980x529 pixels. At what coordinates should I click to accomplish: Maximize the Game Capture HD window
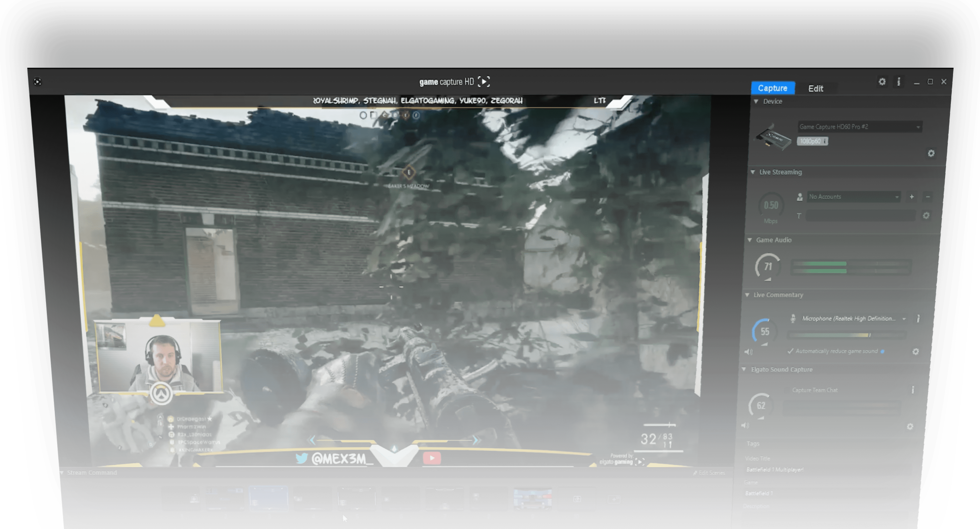(930, 82)
